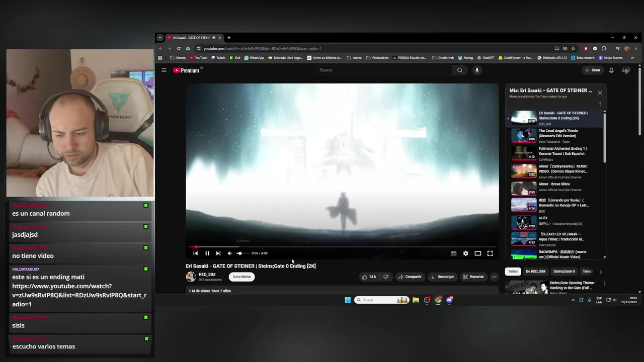Click the browser address bar URL
Screen dimensions: 644x362
pos(263,49)
